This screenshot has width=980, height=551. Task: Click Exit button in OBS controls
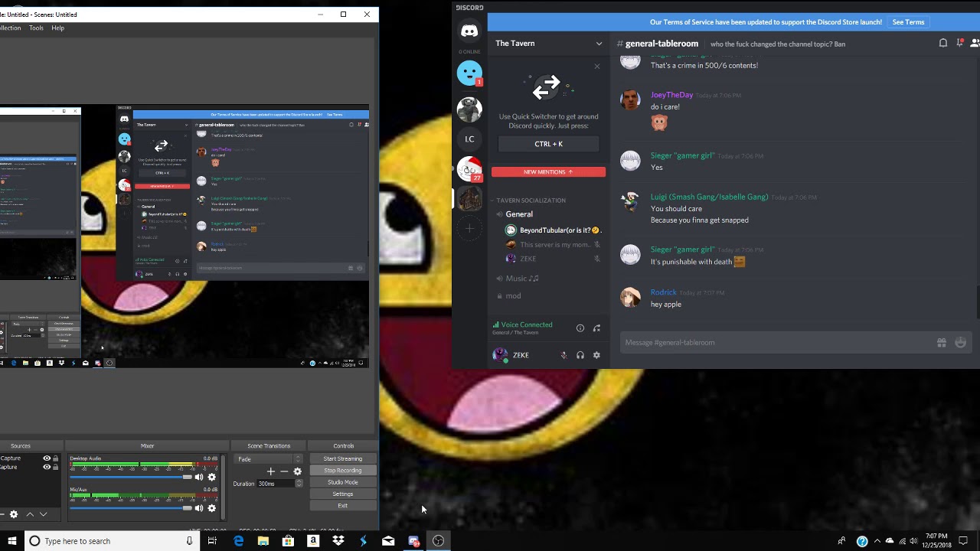tap(343, 506)
